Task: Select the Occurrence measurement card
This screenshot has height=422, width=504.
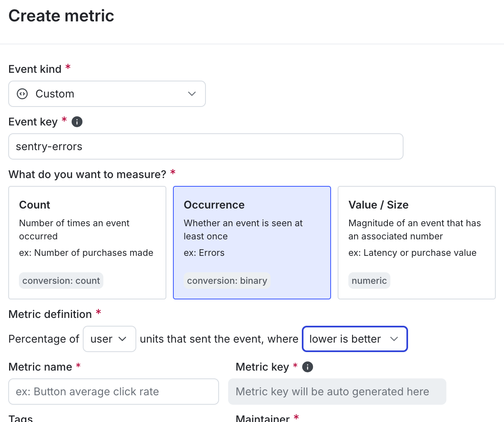Action: pos(252,242)
